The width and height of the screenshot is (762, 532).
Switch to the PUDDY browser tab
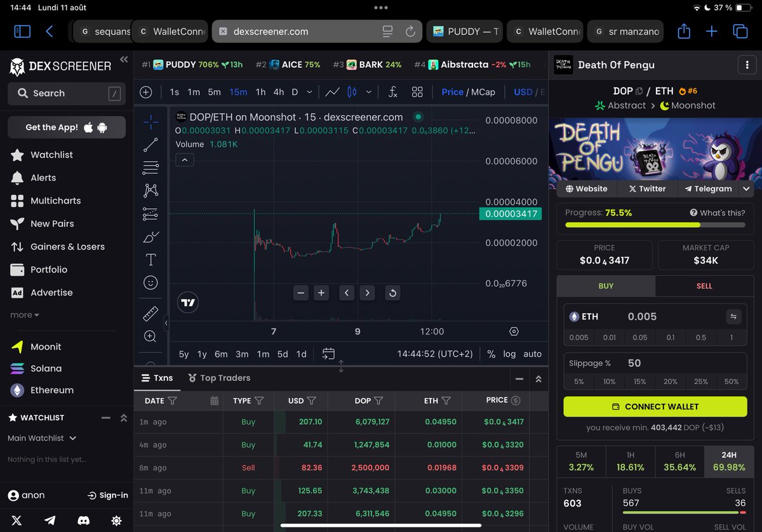[465, 31]
